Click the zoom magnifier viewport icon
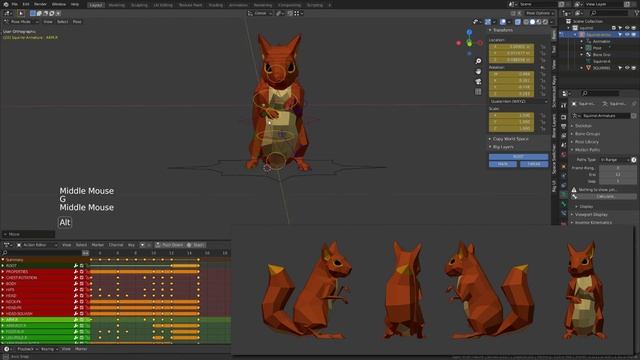 pos(478,61)
